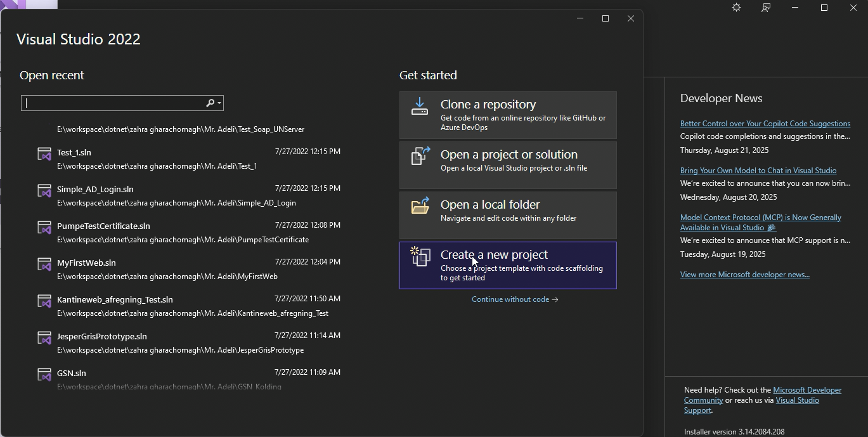Minimize the Visual Studio 2022 start window

click(580, 18)
